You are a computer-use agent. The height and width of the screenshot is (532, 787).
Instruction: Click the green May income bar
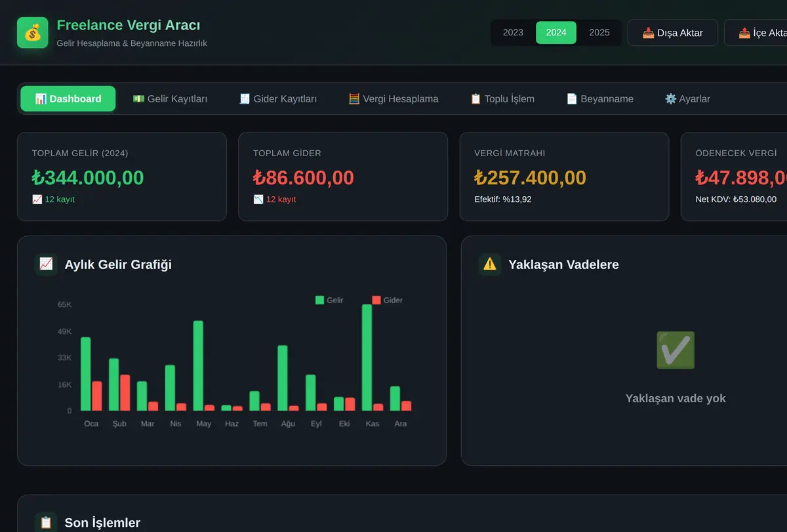tap(198, 366)
